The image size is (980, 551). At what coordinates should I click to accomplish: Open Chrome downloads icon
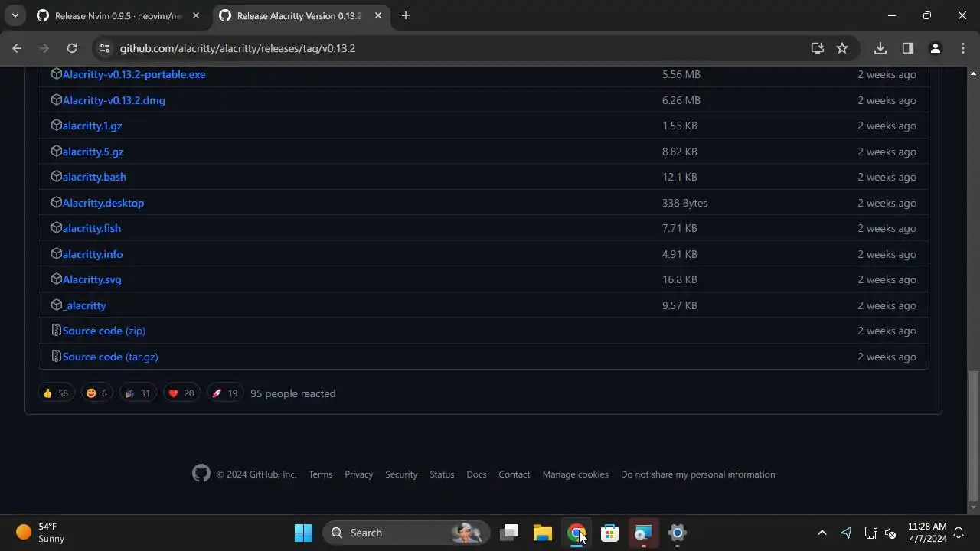[880, 48]
